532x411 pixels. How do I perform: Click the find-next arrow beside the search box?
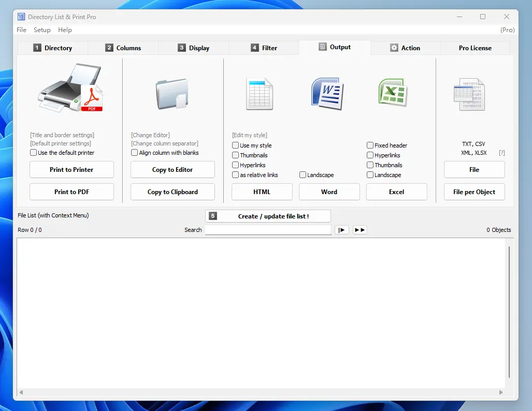(341, 230)
